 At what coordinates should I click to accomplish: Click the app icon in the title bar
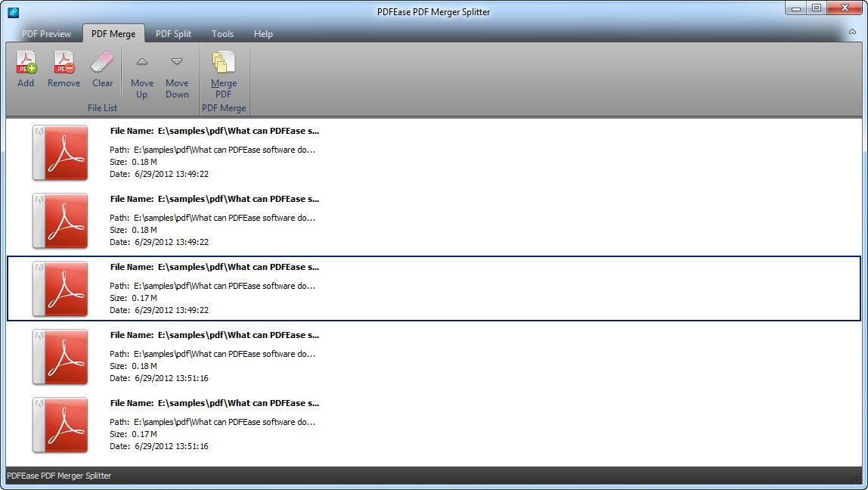coord(14,11)
